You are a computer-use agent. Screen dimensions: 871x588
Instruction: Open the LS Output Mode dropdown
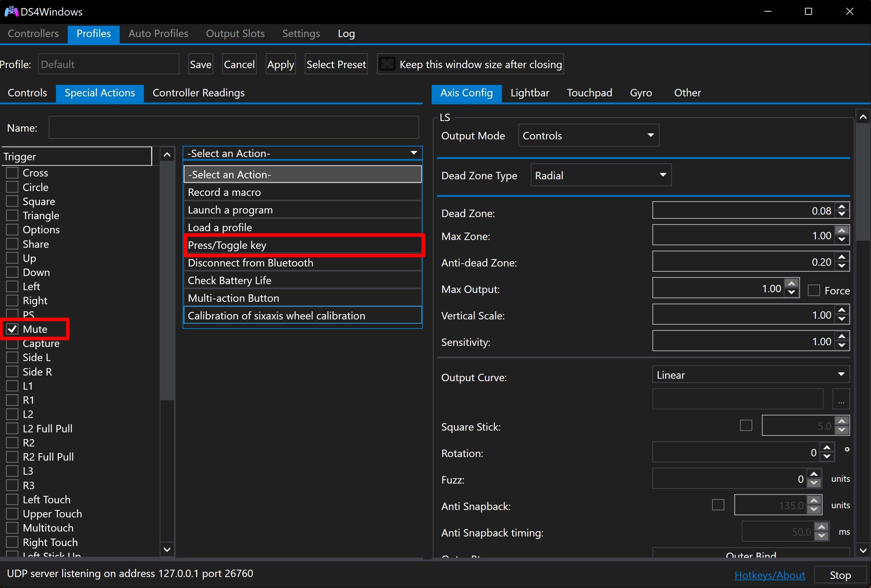(588, 136)
